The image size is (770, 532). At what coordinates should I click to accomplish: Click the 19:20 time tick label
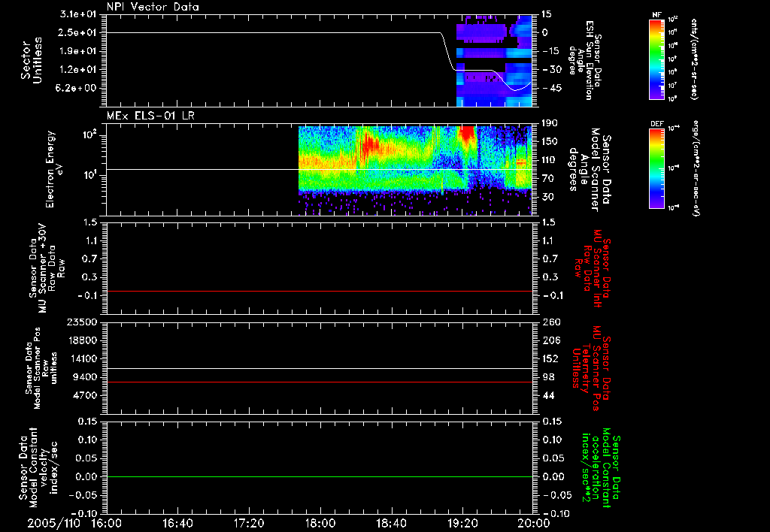coord(462,523)
